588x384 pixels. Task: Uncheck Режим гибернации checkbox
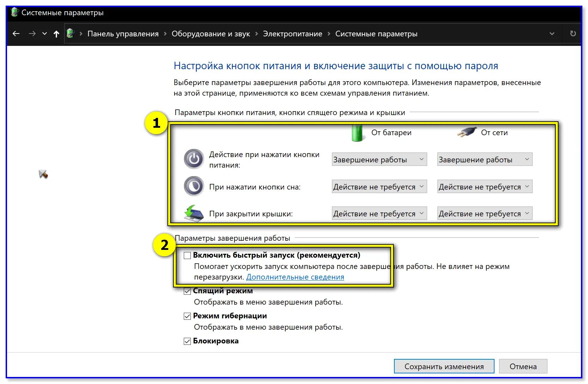click(x=187, y=316)
